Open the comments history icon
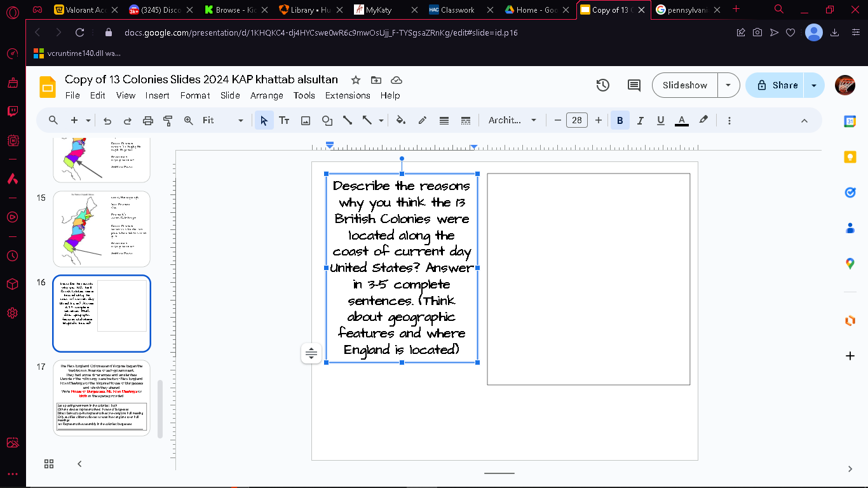The width and height of the screenshot is (868, 488). [634, 85]
